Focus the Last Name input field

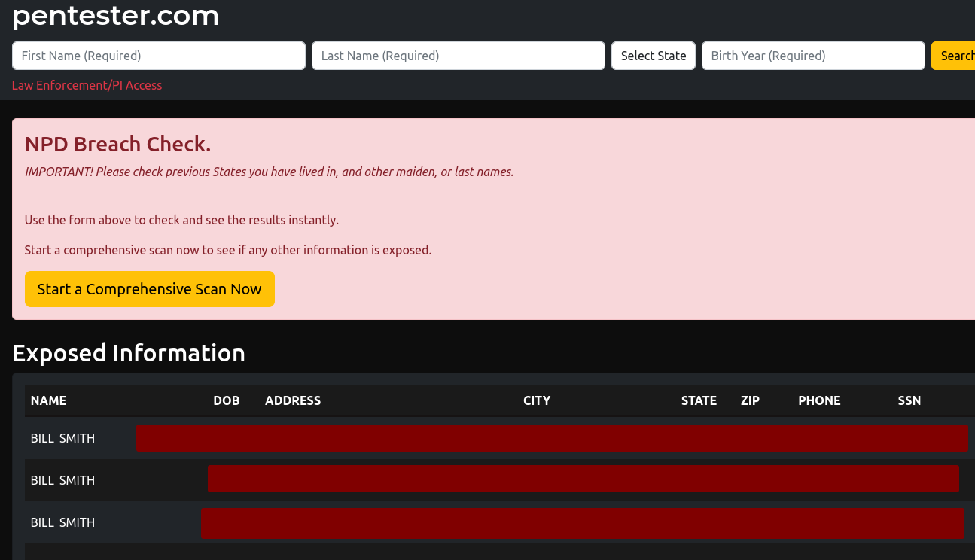459,56
